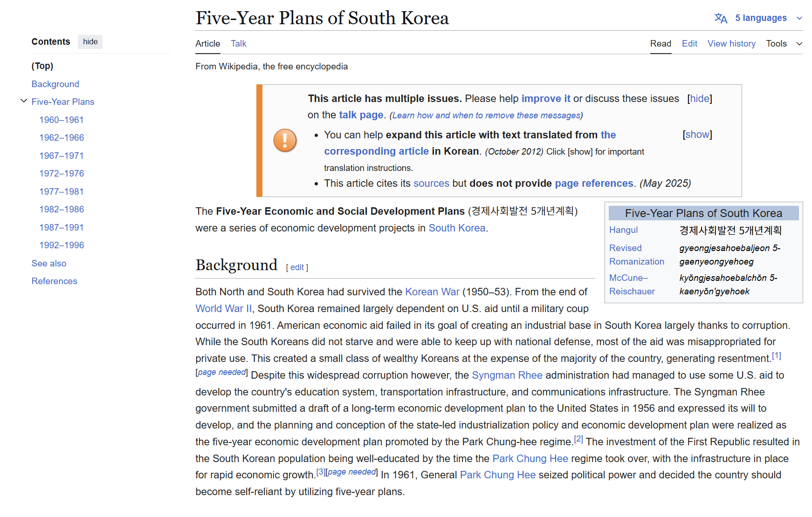Jump to the 1977–1981 section
Screen dimensions: 812x517
62,191
